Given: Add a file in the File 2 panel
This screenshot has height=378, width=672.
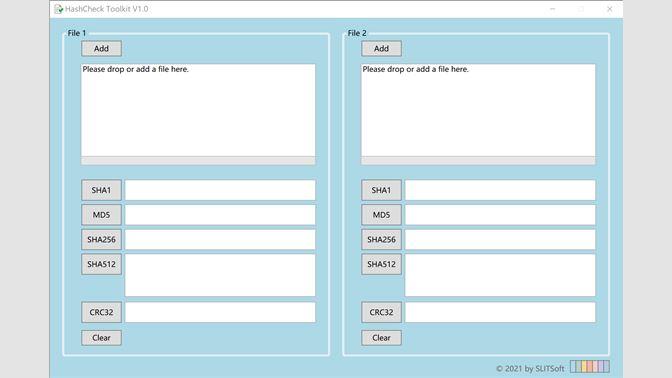Looking at the screenshot, I should [381, 48].
